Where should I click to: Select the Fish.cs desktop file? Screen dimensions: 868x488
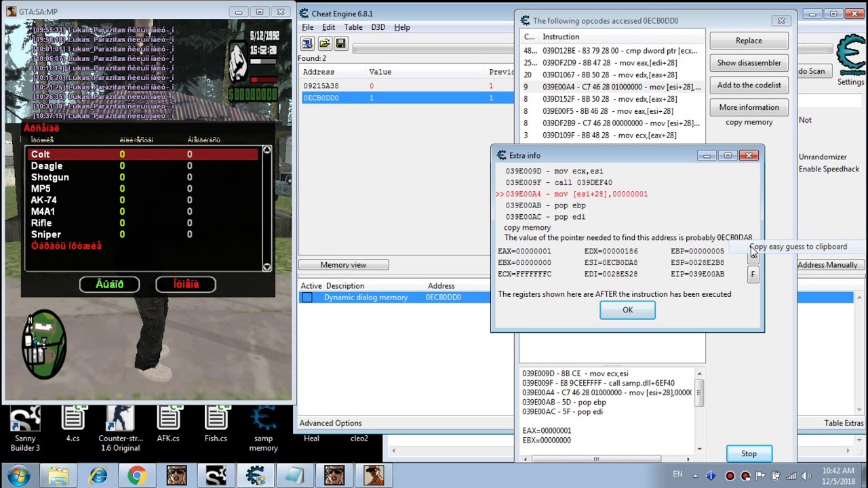[216, 425]
